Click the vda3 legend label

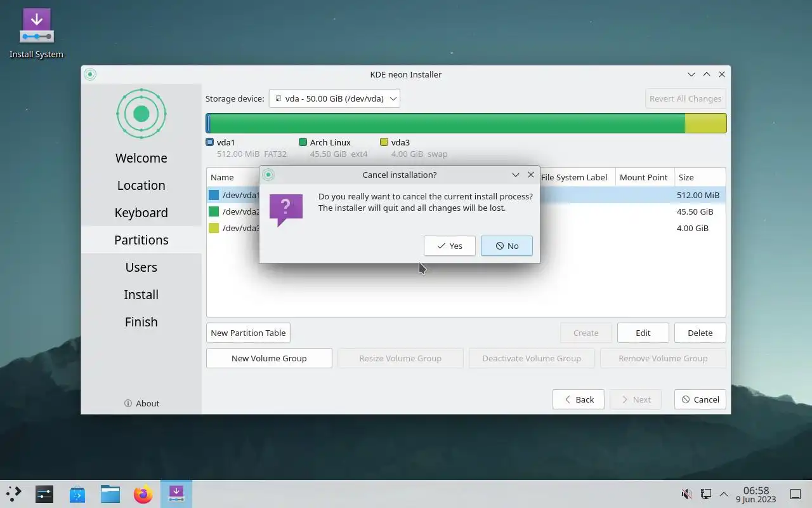tap(400, 142)
